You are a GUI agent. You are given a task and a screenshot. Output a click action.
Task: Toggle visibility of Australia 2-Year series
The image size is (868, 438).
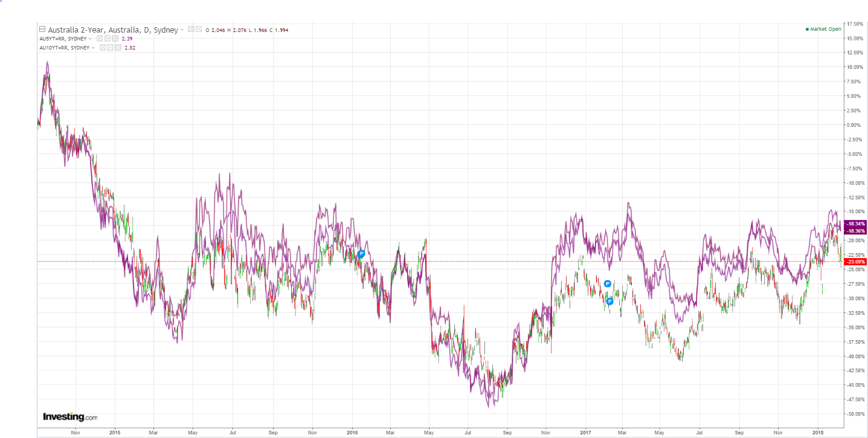pos(191,29)
